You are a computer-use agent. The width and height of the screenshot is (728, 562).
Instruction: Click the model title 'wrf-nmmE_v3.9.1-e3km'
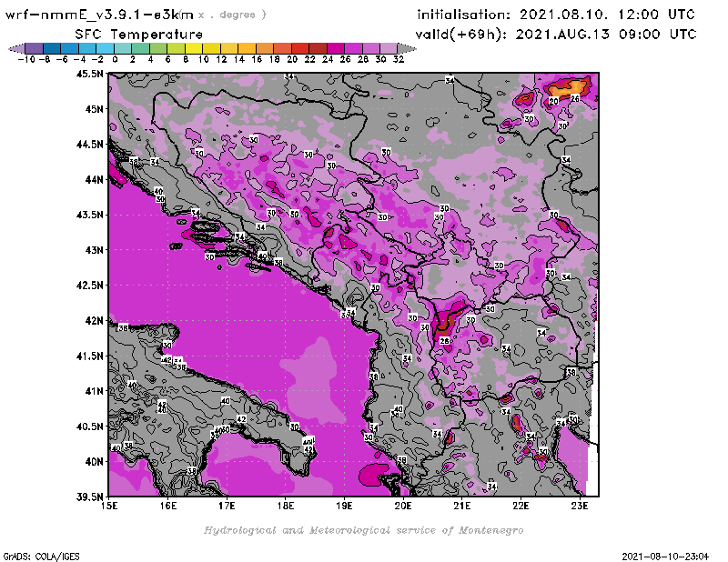pyautogui.click(x=99, y=15)
